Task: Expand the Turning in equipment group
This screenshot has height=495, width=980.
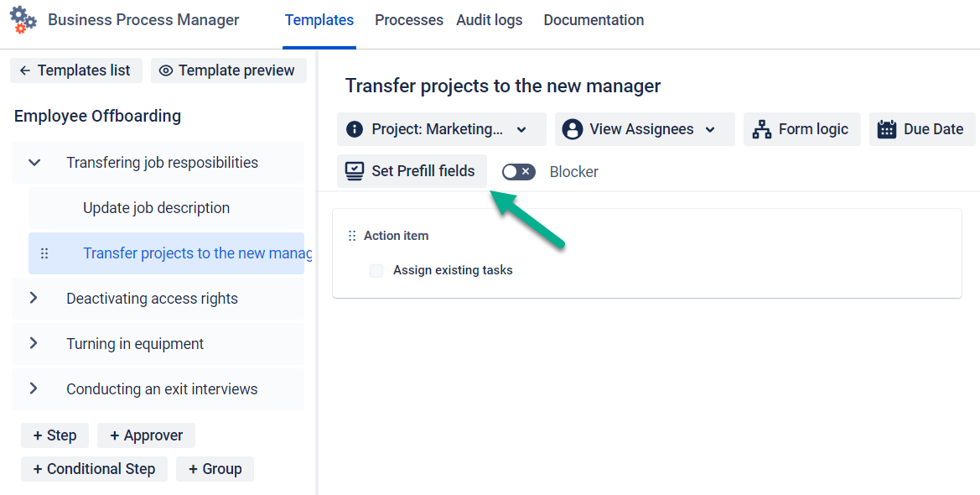Action: 34,344
